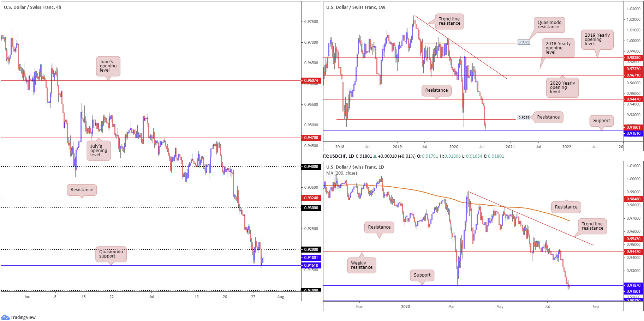Image resolution: width=644 pixels, height=321 pixels.
Task: Click the U.S. Dollar / Swiss Franc, 1D title
Action: (x=355, y=167)
